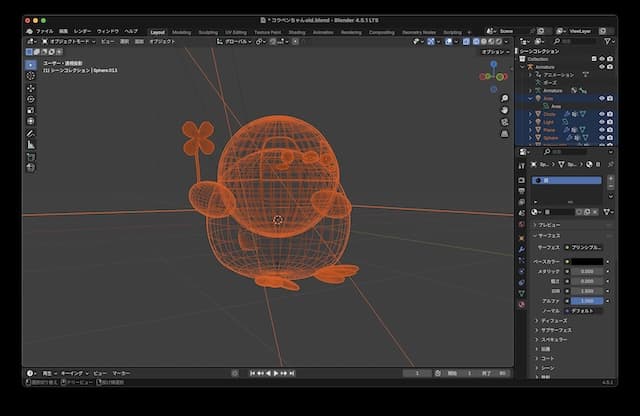The height and width of the screenshot is (416, 640).
Task: Open the World properties tab
Action: [x=522, y=224]
